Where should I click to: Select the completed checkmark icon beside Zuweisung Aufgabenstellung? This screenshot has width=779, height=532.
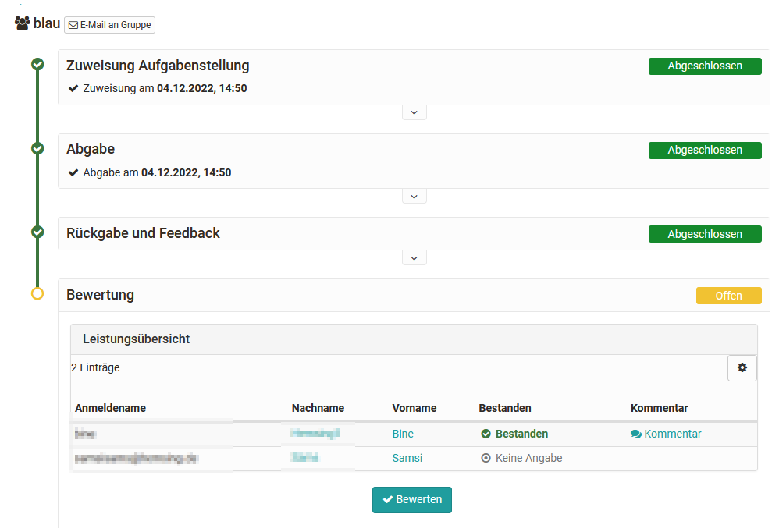pos(37,65)
